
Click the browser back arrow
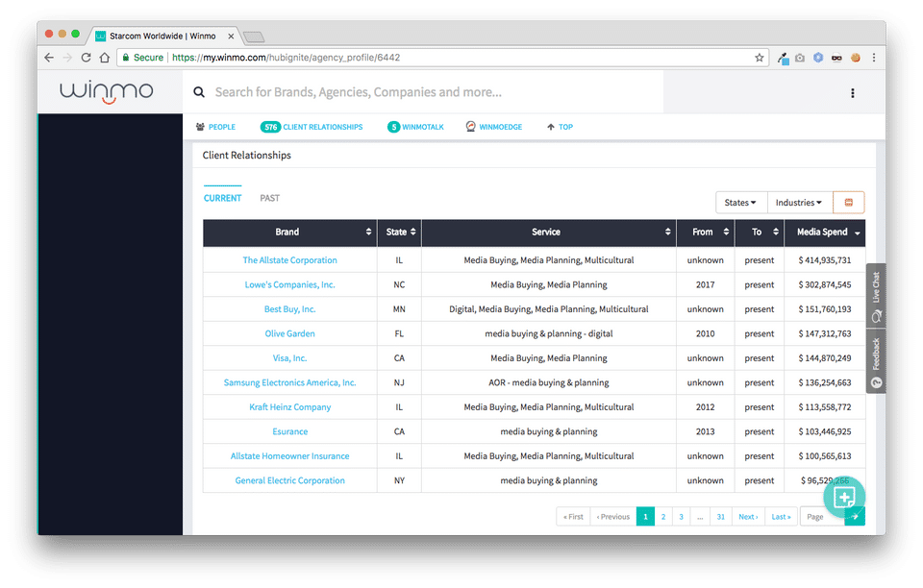pyautogui.click(x=49, y=58)
